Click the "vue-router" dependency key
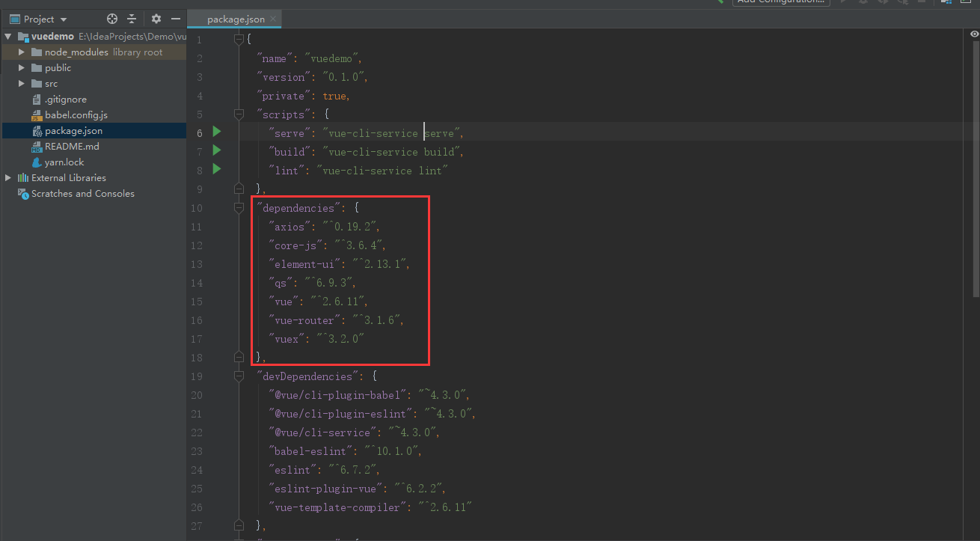 [304, 320]
